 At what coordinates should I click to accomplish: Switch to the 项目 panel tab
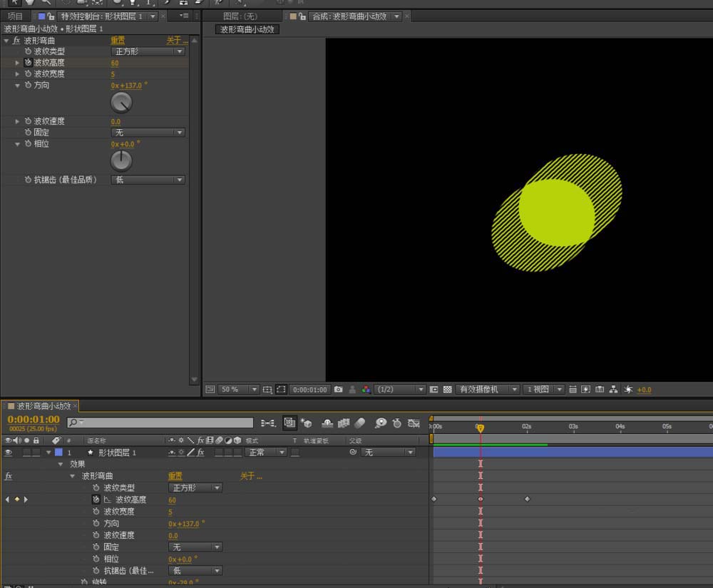pos(15,16)
